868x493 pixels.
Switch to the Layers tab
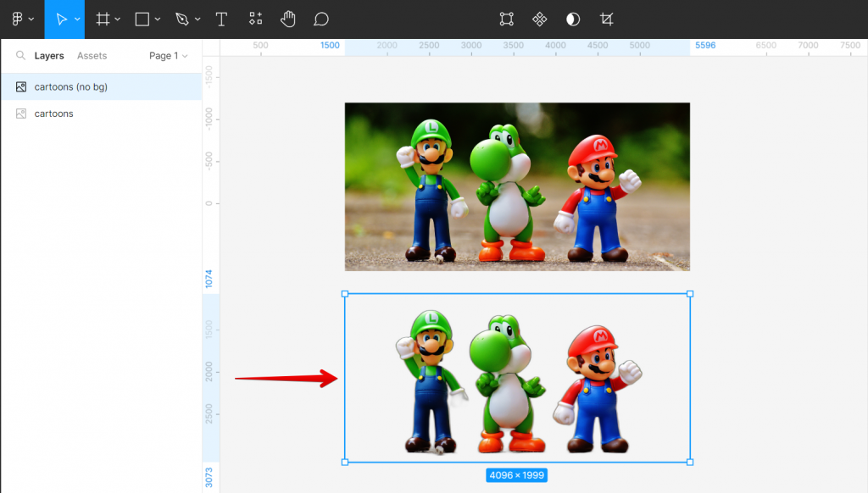pos(49,56)
